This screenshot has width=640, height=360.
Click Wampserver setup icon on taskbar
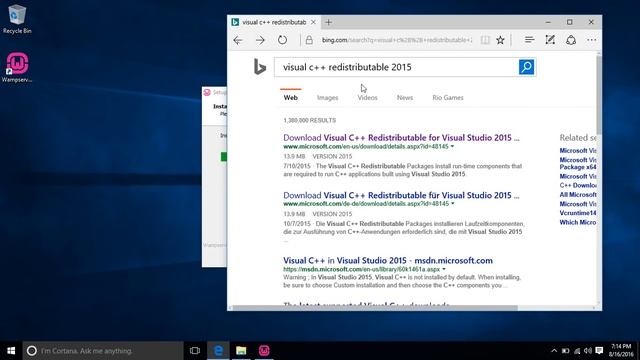click(x=264, y=351)
